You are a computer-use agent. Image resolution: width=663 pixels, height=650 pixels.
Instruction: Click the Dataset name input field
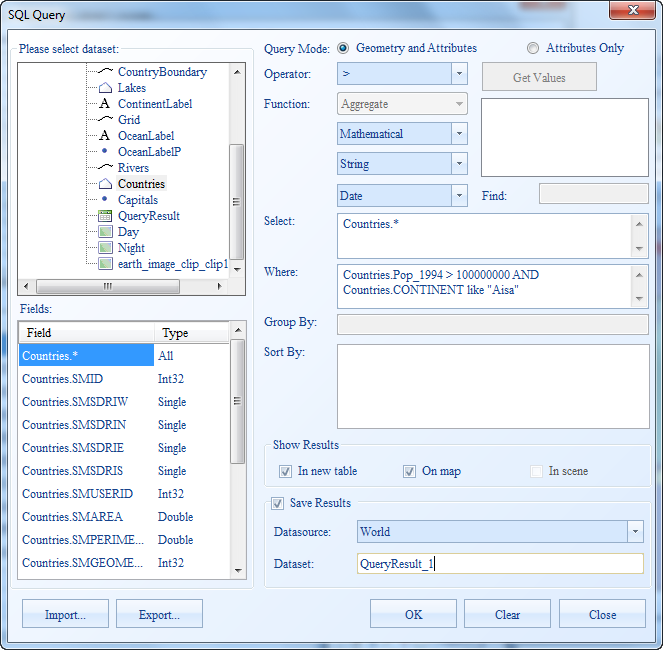point(499,564)
